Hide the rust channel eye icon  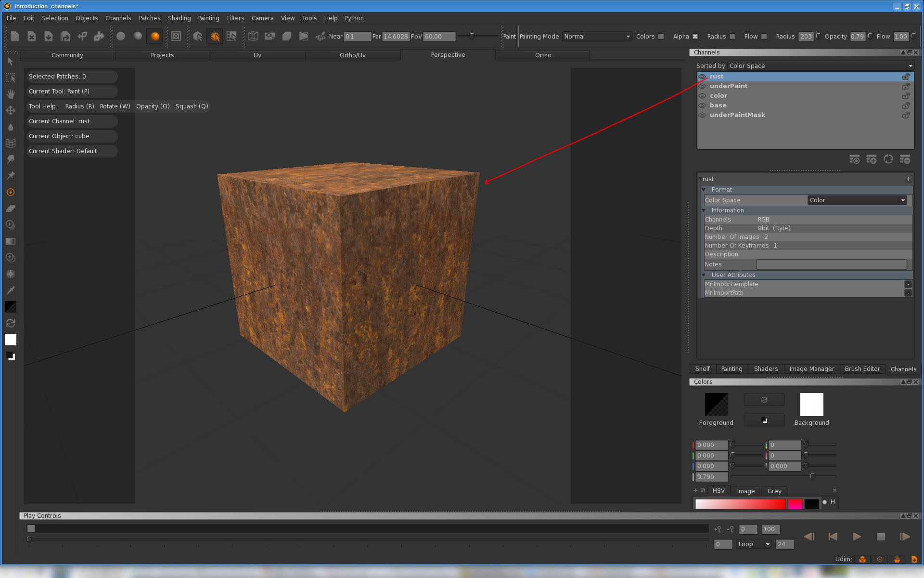702,77
